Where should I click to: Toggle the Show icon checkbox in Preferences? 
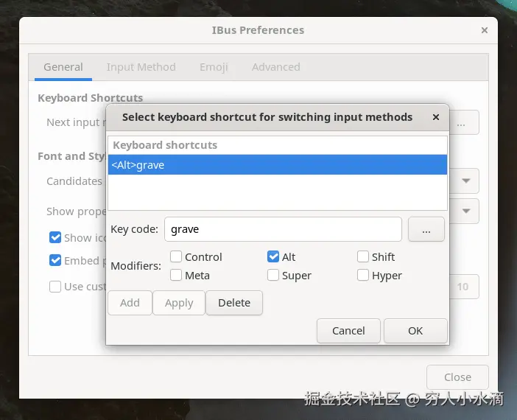tap(55, 237)
